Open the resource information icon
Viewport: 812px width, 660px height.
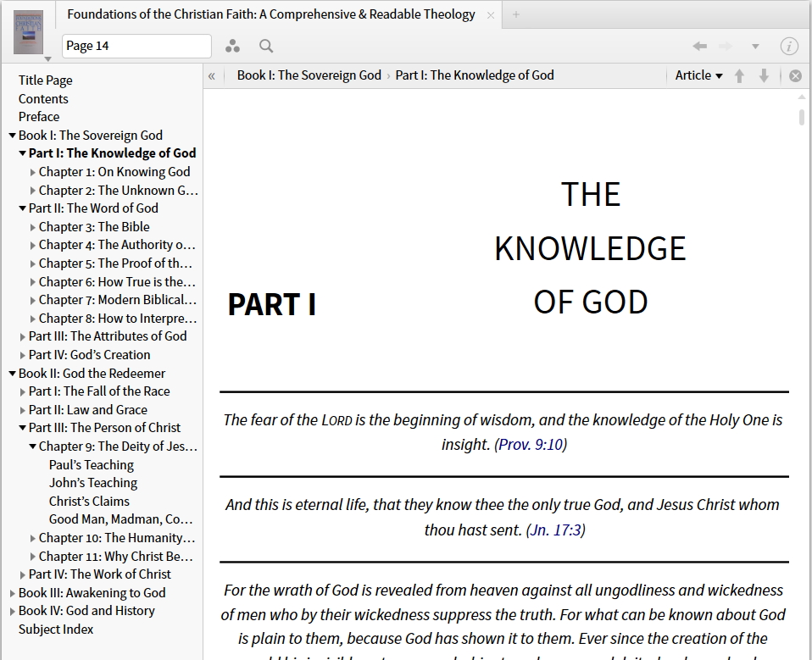pos(788,47)
